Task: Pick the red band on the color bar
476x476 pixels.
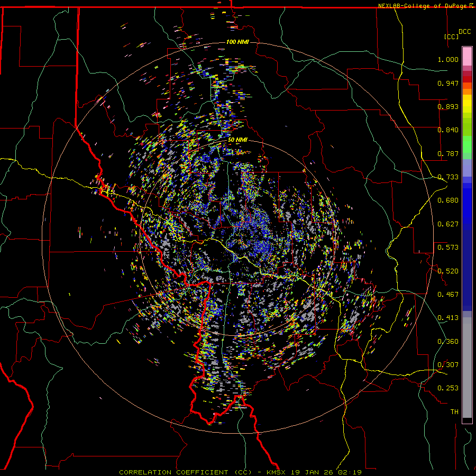Action: [467, 79]
